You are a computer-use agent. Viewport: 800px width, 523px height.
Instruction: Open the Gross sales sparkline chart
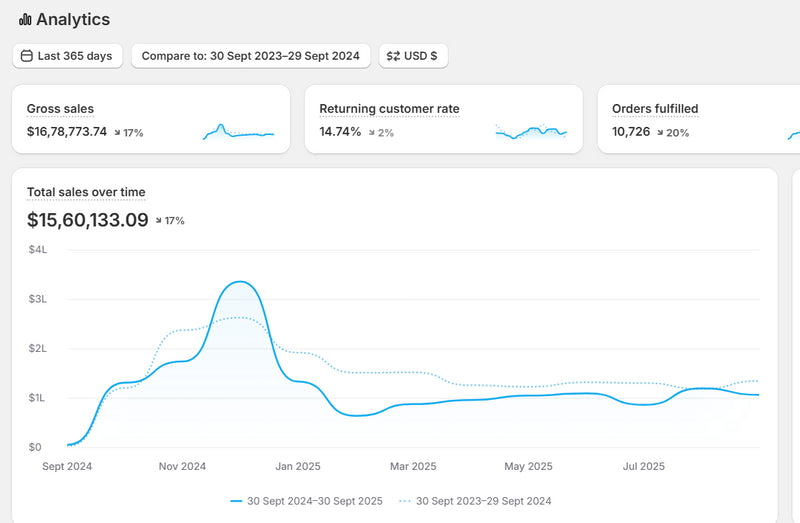238,132
